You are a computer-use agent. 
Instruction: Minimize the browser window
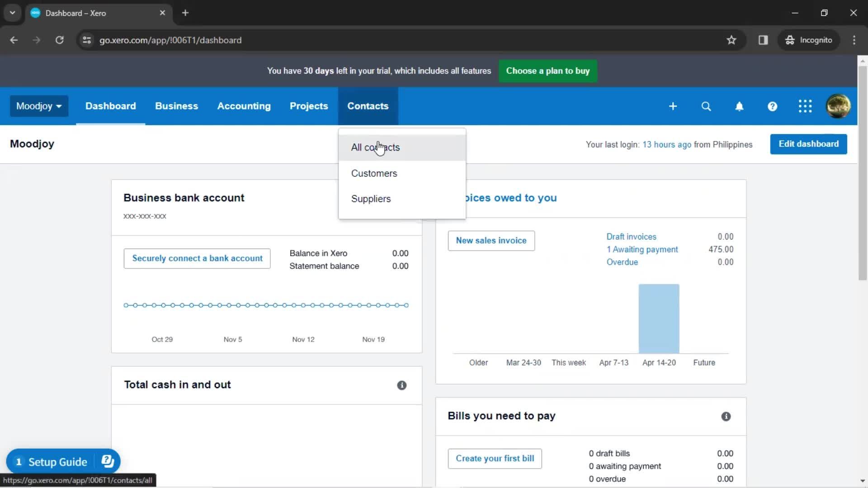(x=795, y=13)
